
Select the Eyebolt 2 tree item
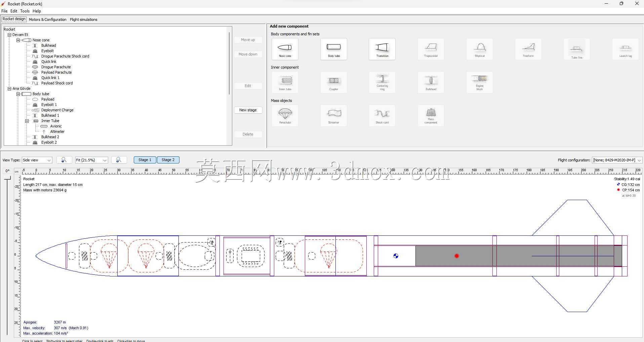click(x=49, y=142)
